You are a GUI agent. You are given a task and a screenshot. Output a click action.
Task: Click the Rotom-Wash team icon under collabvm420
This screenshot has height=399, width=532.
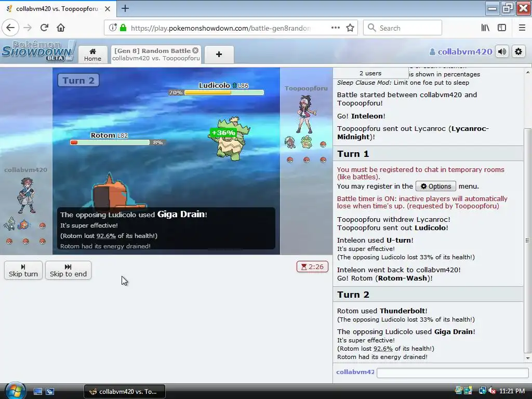(x=25, y=224)
